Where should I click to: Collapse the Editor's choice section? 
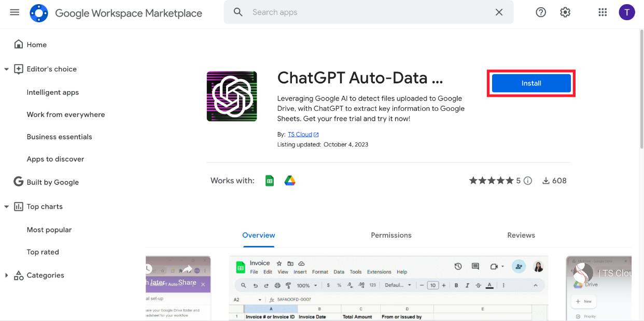6,69
